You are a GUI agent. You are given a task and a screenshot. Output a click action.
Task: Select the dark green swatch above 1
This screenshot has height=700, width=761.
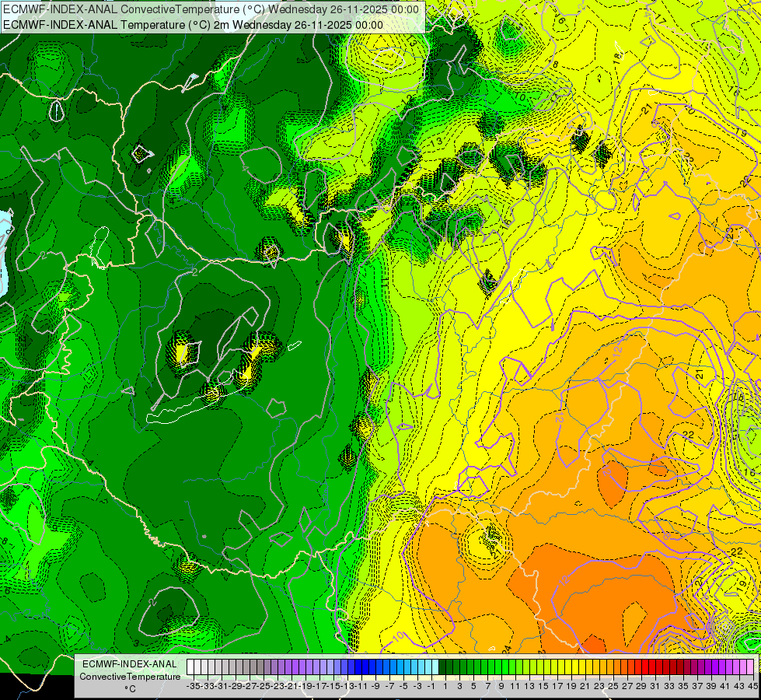(442, 667)
